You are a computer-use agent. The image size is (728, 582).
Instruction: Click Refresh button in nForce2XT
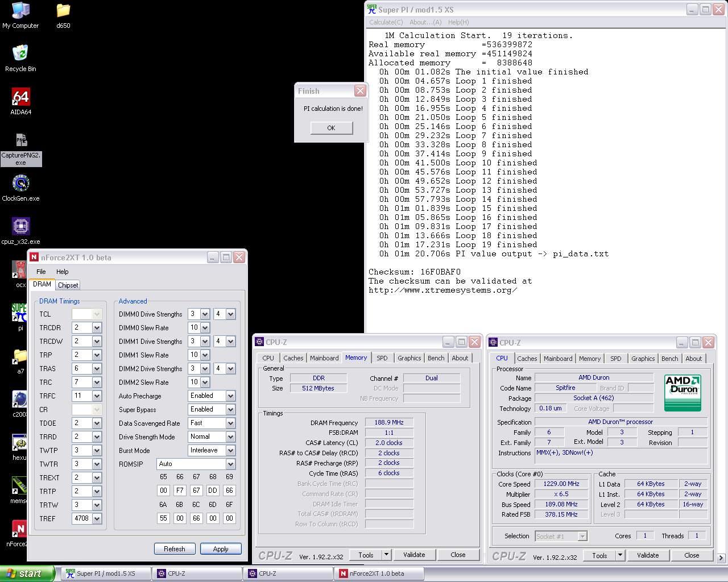[175, 549]
